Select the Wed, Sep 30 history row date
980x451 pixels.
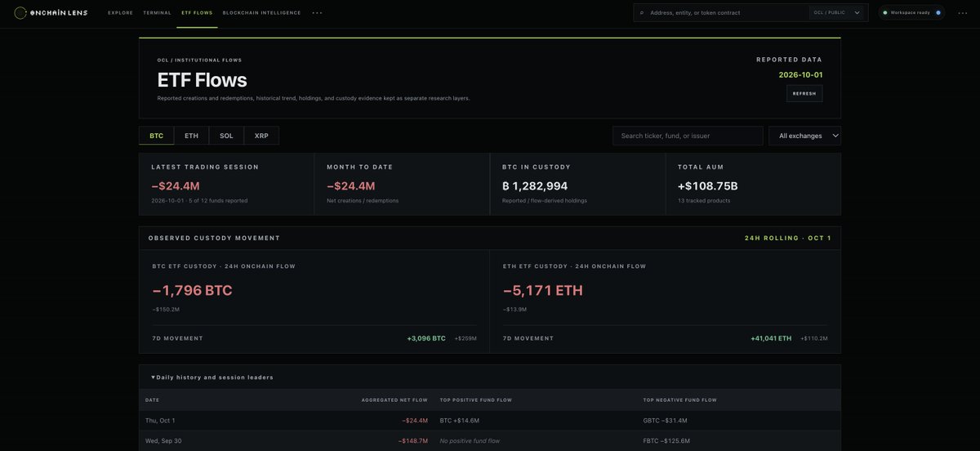(162, 440)
